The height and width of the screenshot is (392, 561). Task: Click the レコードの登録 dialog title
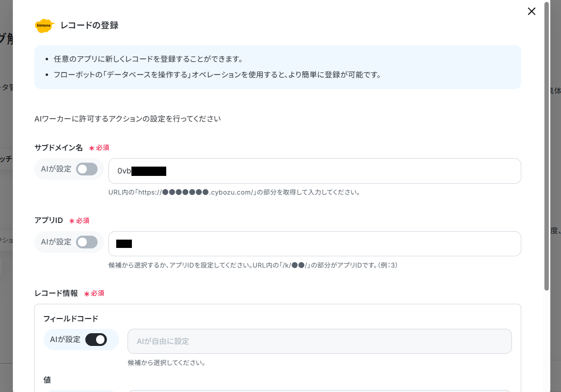[89, 25]
